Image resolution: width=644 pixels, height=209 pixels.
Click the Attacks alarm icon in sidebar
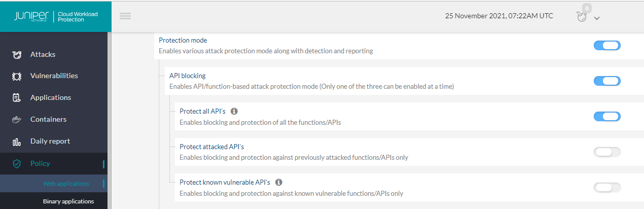16,54
